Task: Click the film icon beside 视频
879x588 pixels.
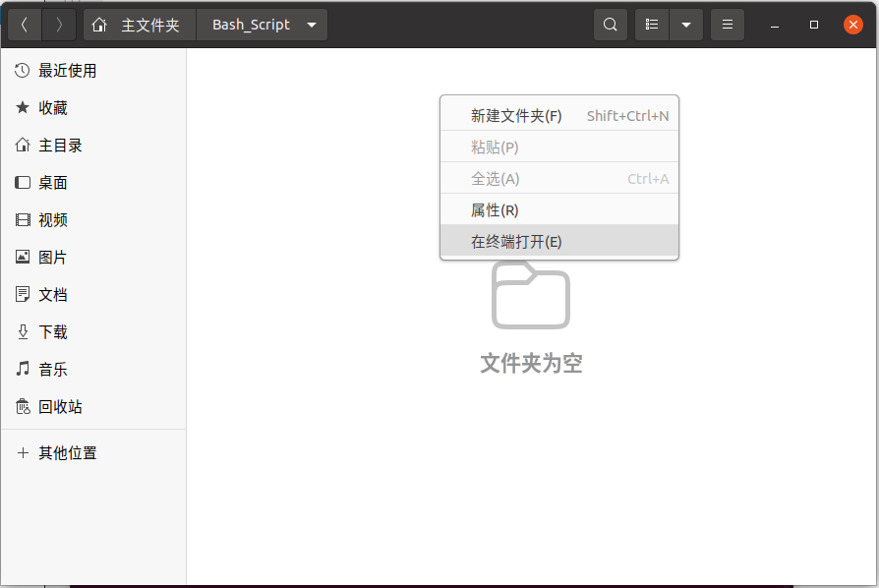Action: coord(23,219)
